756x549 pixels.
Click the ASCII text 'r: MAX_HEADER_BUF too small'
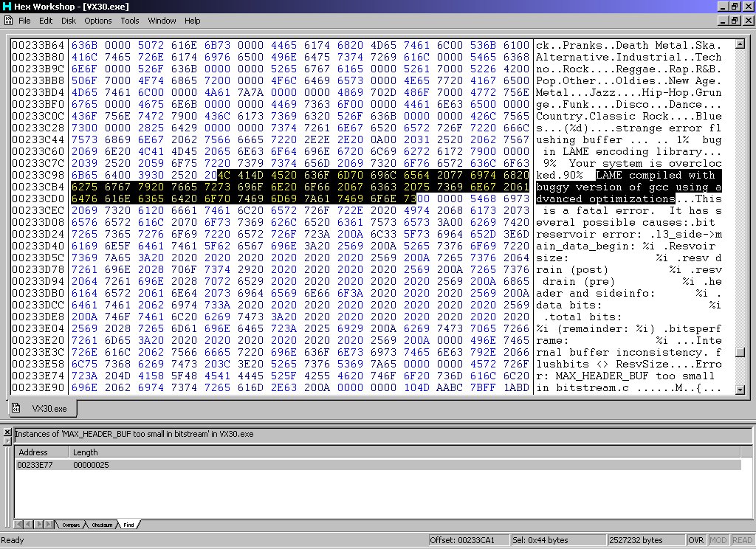625,376
